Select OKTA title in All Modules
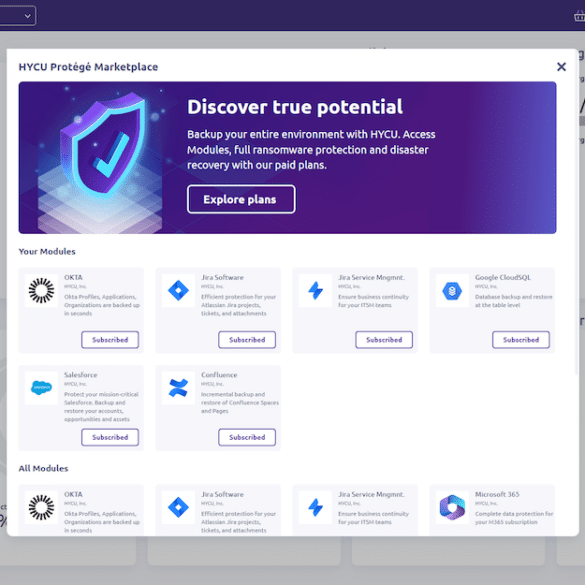The height and width of the screenshot is (585, 585). [73, 494]
